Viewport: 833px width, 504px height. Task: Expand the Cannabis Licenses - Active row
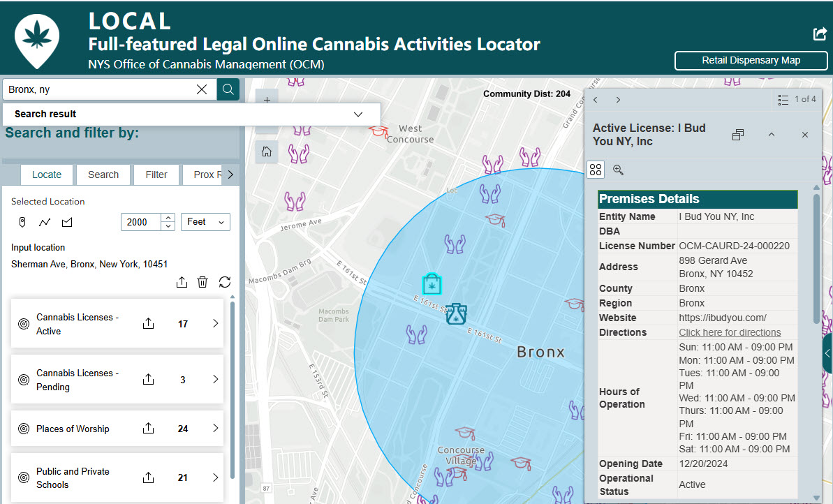click(x=215, y=323)
